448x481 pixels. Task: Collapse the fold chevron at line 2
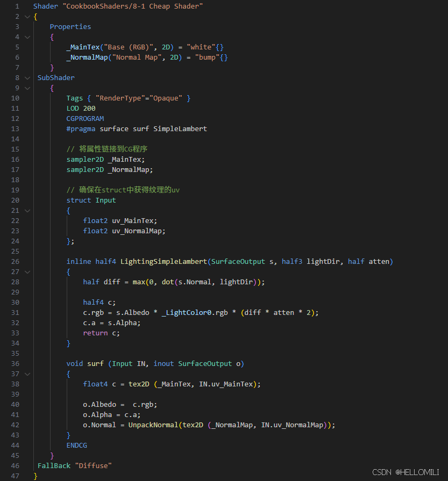pyautogui.click(x=27, y=17)
